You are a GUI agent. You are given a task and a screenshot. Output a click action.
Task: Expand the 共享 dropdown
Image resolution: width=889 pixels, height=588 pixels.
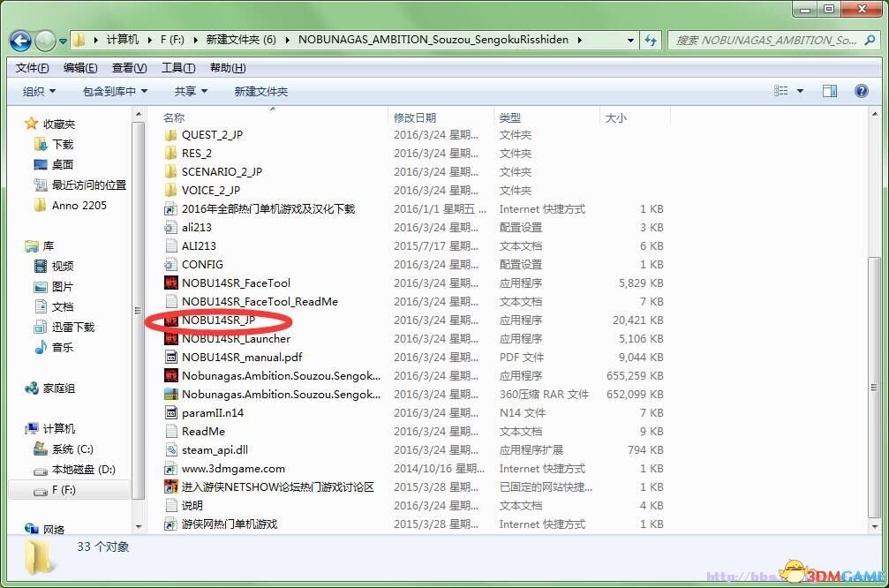(191, 91)
